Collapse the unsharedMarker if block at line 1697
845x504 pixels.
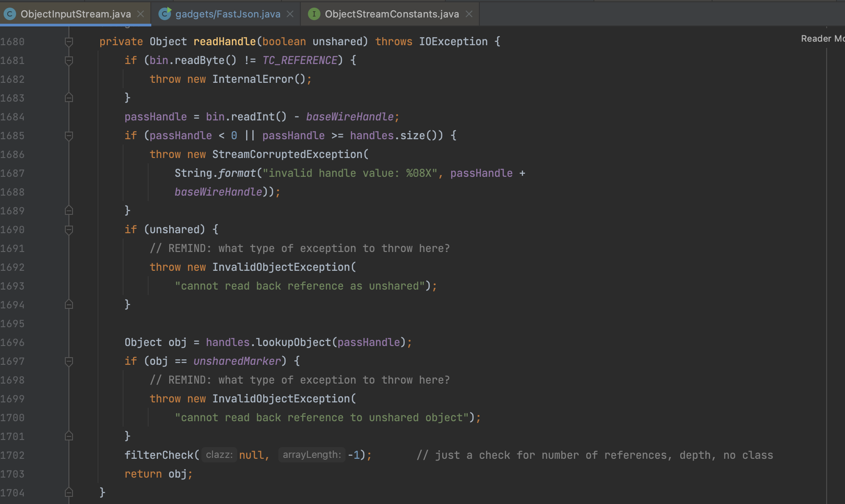(69, 361)
